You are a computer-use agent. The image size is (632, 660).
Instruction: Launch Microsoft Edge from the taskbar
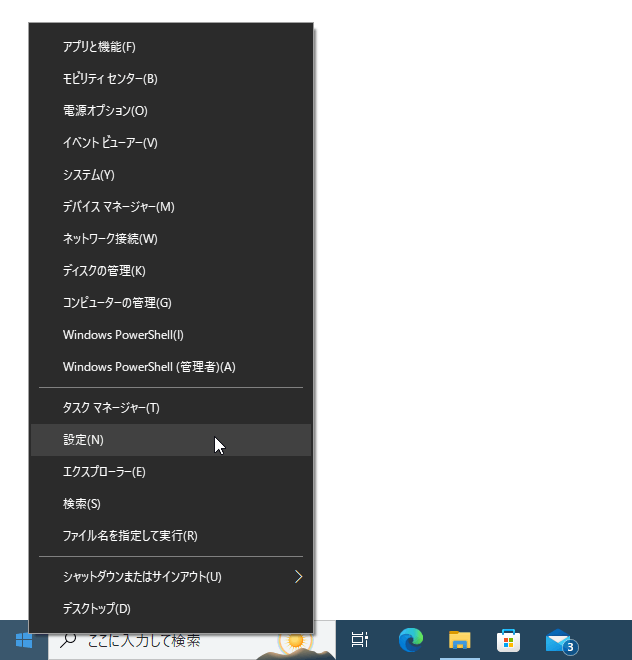tap(411, 640)
